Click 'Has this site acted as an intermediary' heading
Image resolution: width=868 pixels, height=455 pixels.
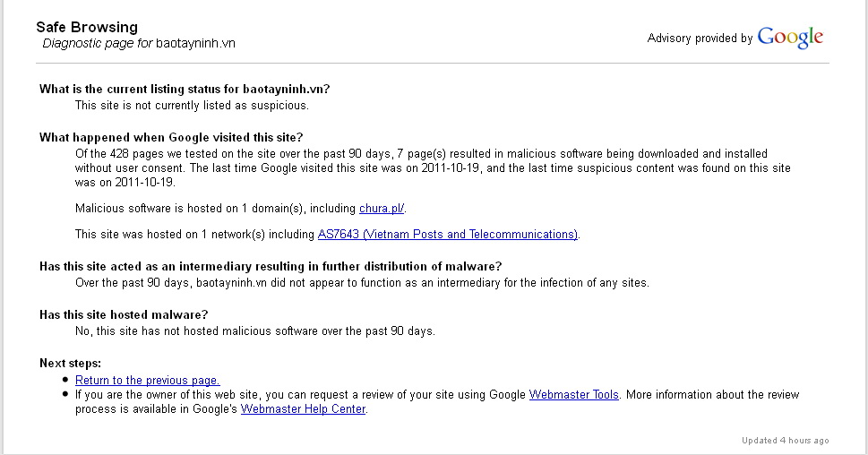[x=271, y=267]
